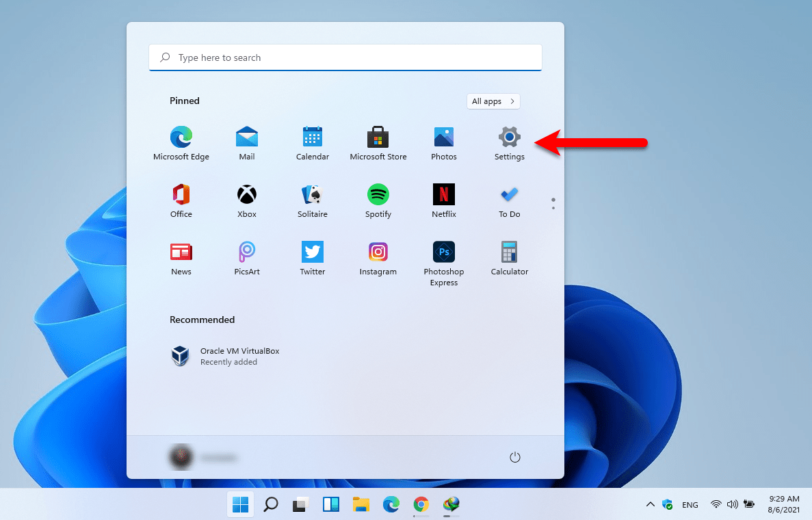Open Oracle VM VirtualBox recommended item
This screenshot has height=520, width=812.
tap(225, 356)
